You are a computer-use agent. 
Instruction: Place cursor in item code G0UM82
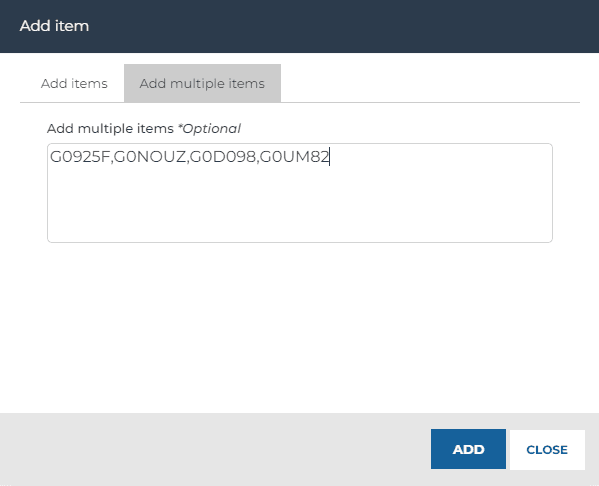[x=294, y=157]
